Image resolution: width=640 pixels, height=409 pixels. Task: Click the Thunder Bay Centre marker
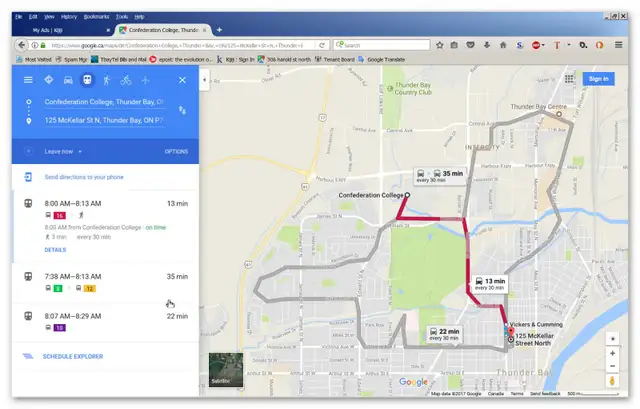point(559,114)
